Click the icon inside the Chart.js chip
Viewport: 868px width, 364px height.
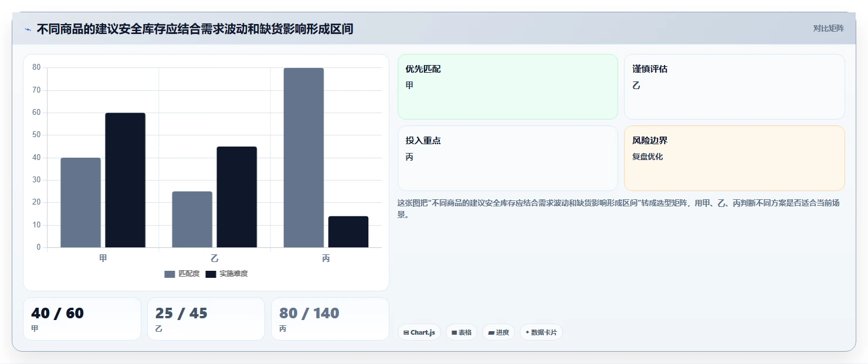(406, 332)
